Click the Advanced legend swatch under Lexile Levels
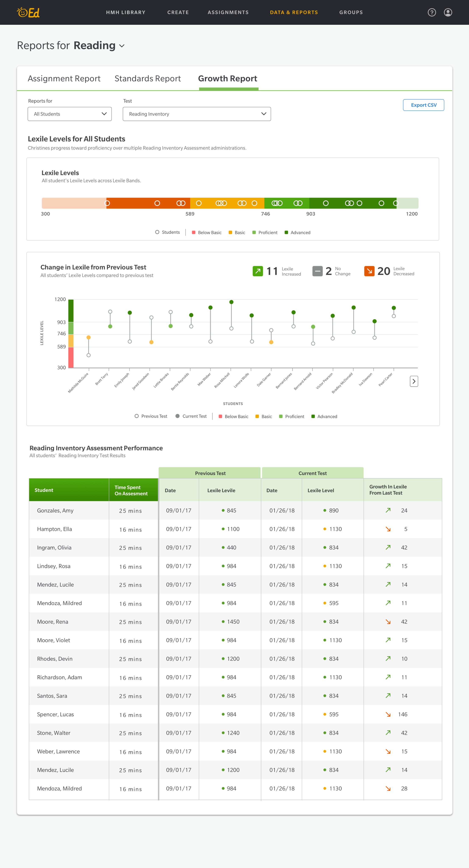The height and width of the screenshot is (868, 469). pyautogui.click(x=286, y=232)
